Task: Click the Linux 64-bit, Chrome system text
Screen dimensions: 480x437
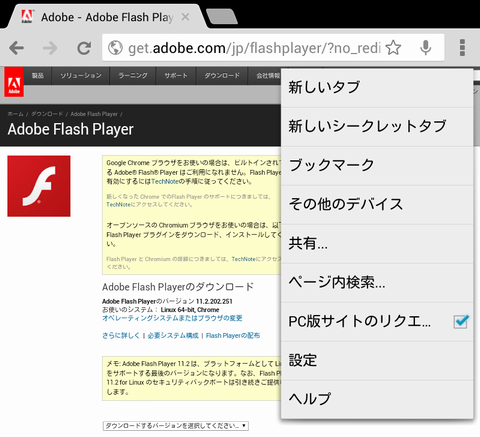Action: tap(190, 310)
